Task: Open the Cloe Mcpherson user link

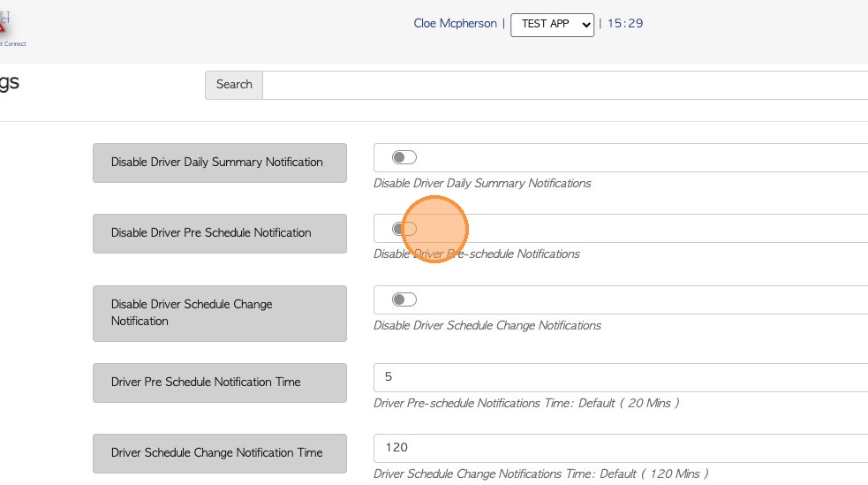Action: point(455,24)
